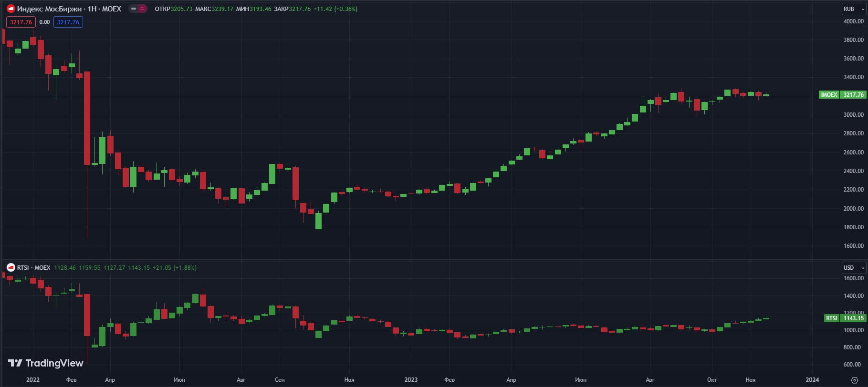The height and width of the screenshot is (387, 868).
Task: Click the 2800.00 price axis label
Action: pos(853,133)
